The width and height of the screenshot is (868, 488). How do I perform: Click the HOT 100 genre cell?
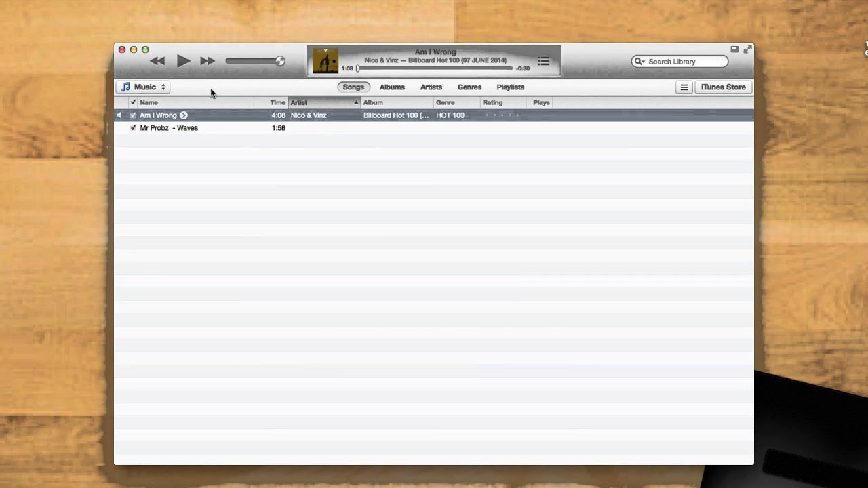[x=450, y=115]
